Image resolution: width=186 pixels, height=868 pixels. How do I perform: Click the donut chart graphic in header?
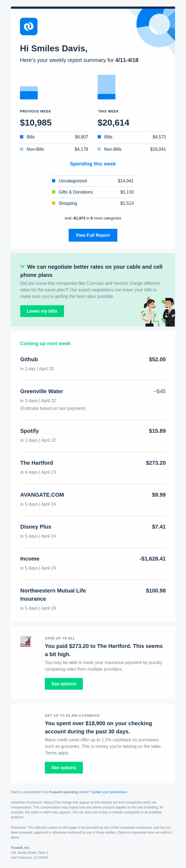156,28
